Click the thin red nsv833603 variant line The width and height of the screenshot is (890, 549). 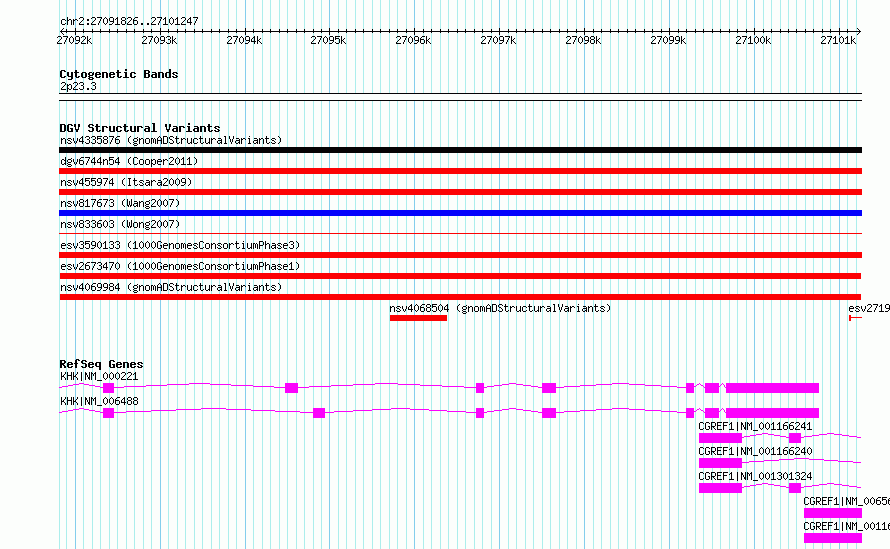pyautogui.click(x=460, y=233)
